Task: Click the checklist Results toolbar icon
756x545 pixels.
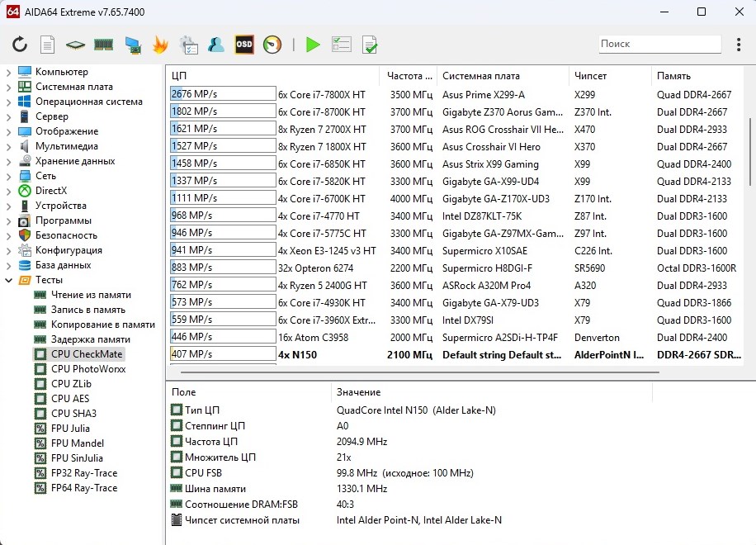Action: (341, 45)
